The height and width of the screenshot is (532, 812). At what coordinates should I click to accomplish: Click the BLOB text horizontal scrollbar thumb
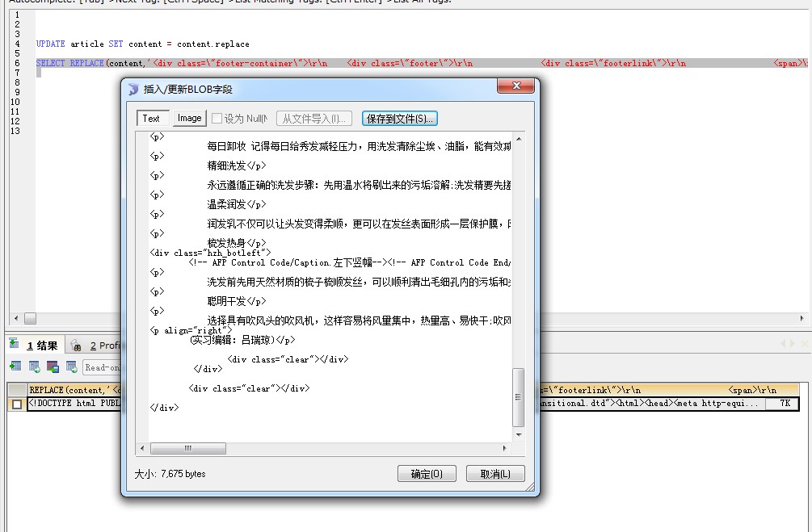(188, 448)
